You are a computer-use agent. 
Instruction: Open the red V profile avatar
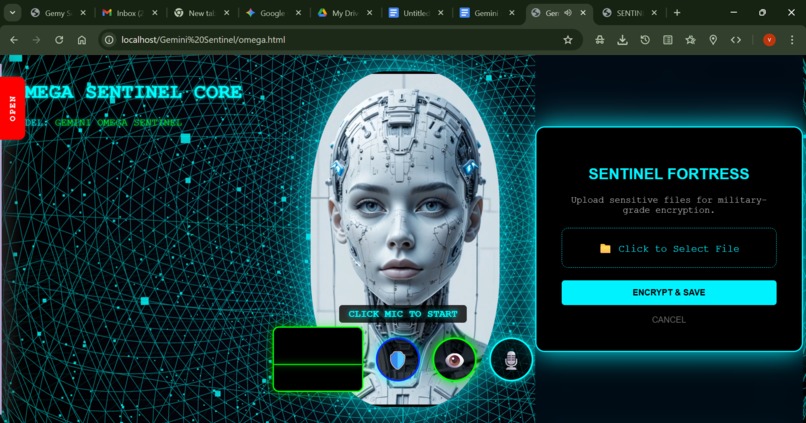coord(769,40)
